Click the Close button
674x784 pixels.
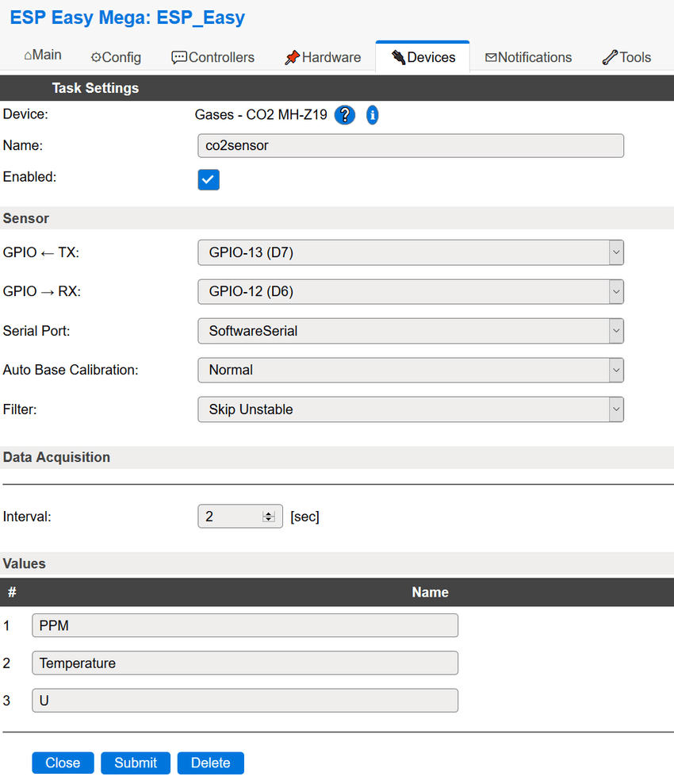pos(63,763)
